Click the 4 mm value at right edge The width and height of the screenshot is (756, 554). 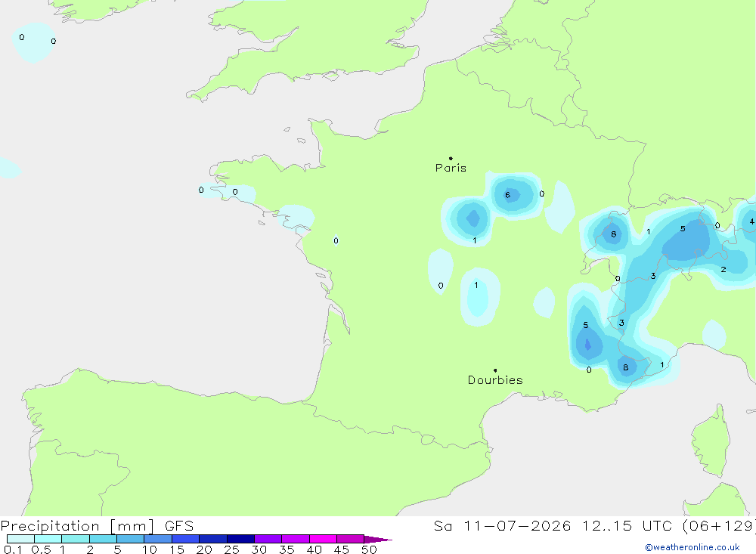(751, 221)
